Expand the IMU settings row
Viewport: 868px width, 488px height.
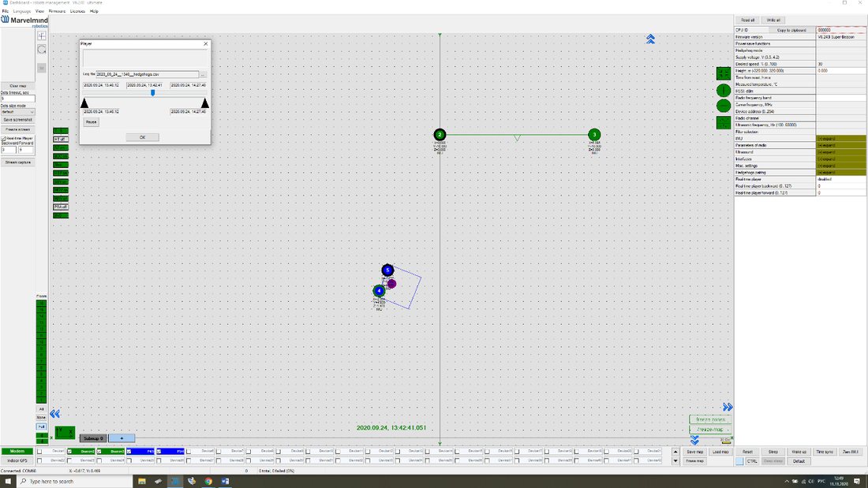point(841,138)
